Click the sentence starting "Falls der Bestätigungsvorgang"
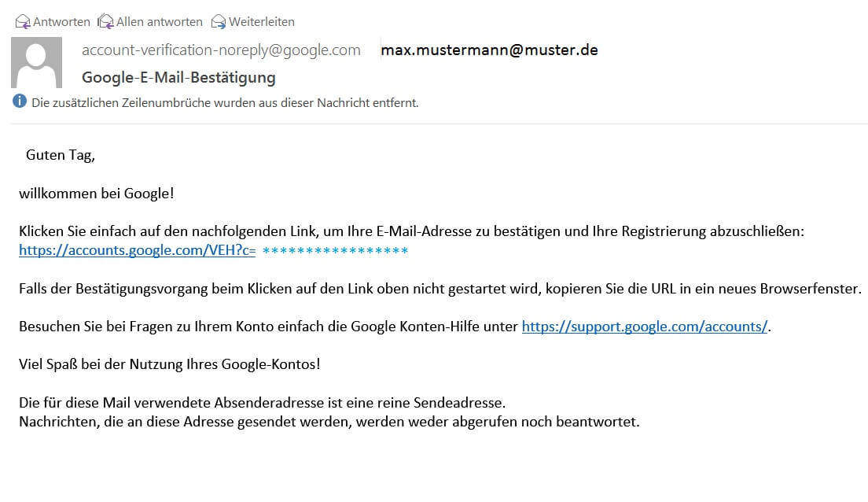Image resolution: width=868 pixels, height=502 pixels. pyautogui.click(x=440, y=289)
